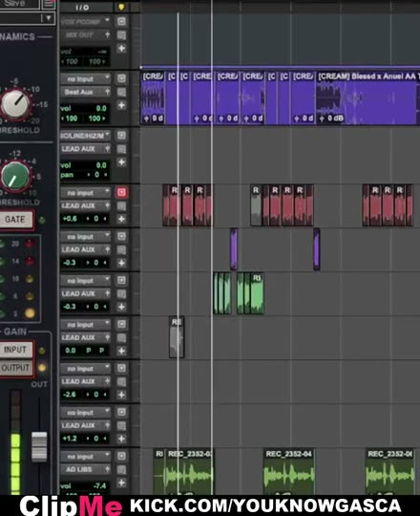Click the plugin output fader handle
The height and width of the screenshot is (516, 420).
(x=39, y=446)
